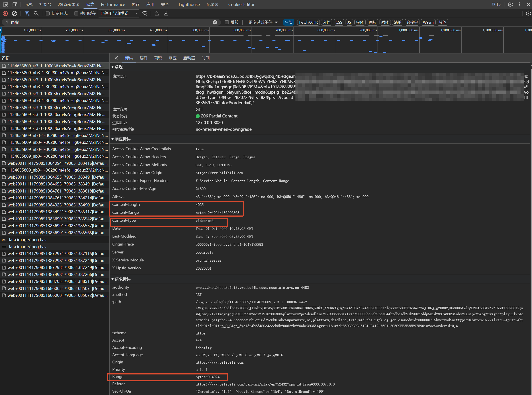Screen dimensions: 532x395
Task: Export HAR file download icon
Action: 166,13
